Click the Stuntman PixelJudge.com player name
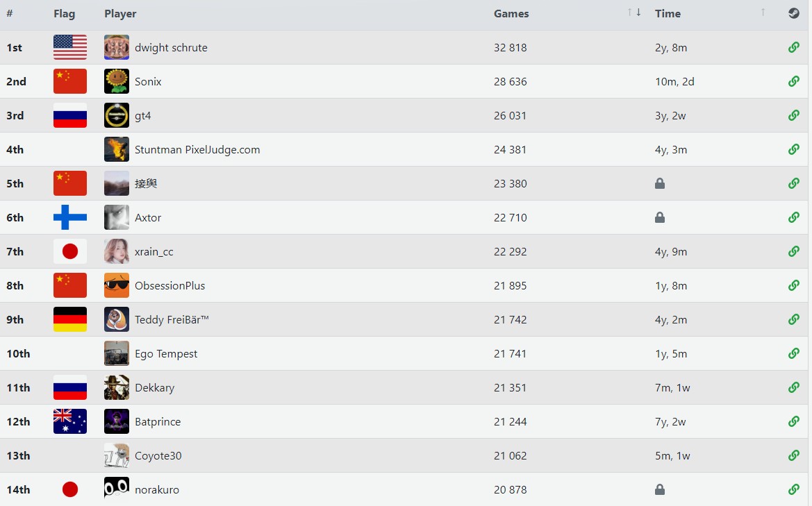Screen dimensions: 812x506 197,149
